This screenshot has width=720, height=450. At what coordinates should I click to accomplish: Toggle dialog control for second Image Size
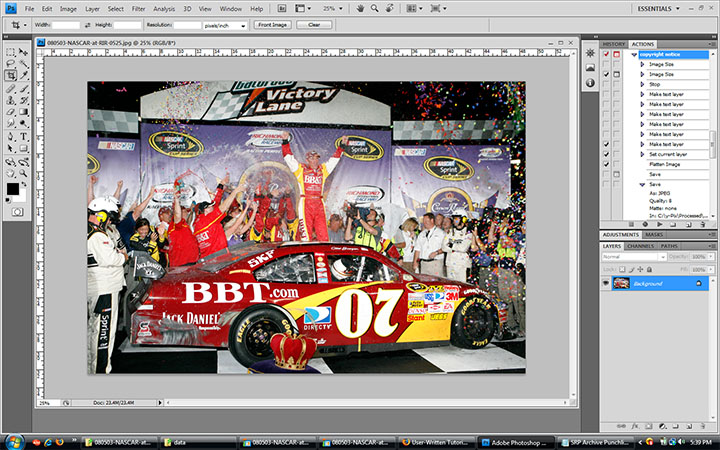616,74
